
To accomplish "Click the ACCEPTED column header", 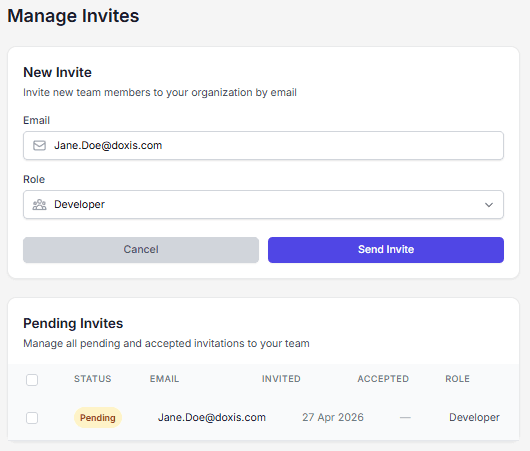I will coord(383,379).
